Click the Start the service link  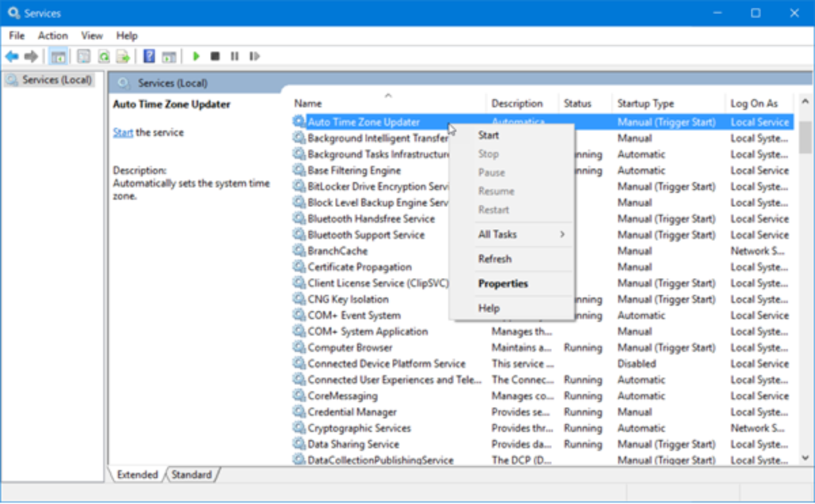[123, 132]
